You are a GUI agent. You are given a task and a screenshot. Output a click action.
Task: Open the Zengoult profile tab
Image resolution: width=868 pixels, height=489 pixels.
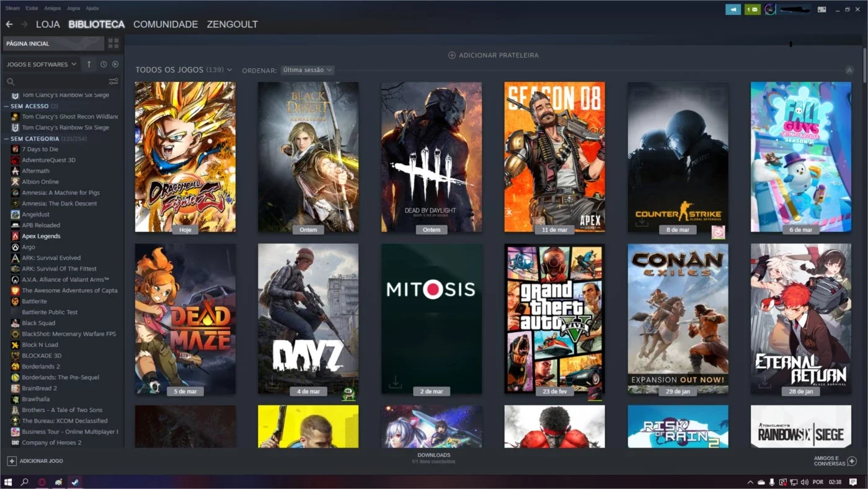(232, 24)
